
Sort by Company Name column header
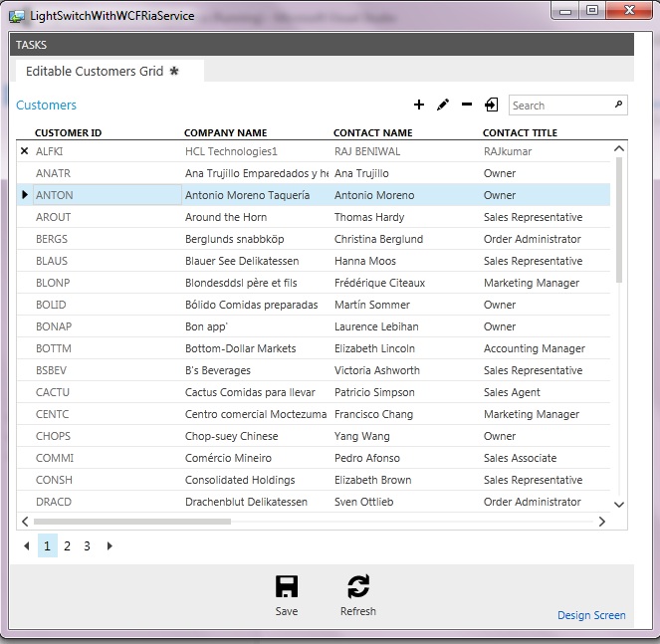[225, 132]
